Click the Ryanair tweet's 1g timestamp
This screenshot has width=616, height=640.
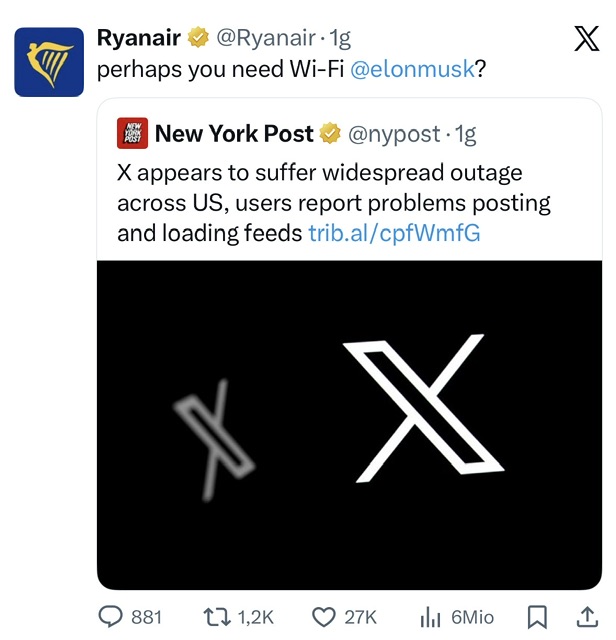pyautogui.click(x=341, y=39)
